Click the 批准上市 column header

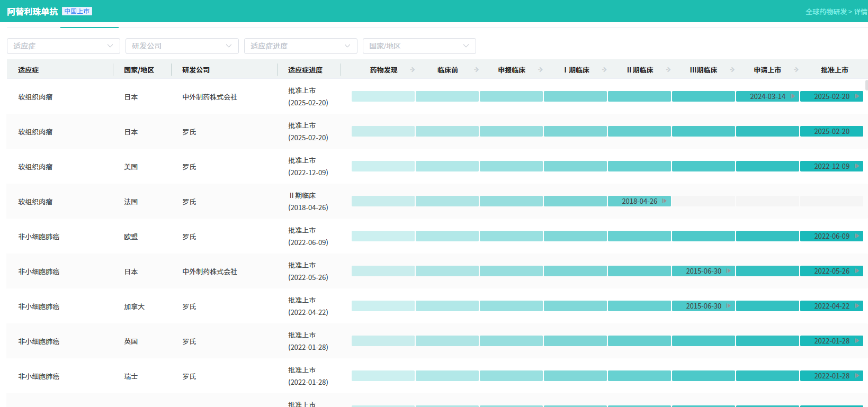pyautogui.click(x=834, y=70)
